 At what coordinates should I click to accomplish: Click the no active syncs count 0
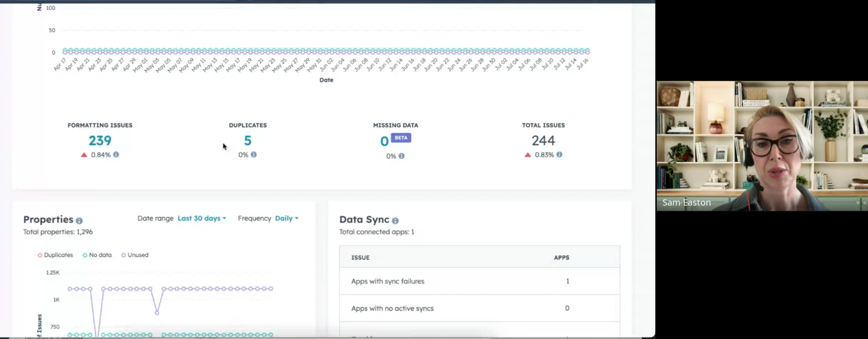pyautogui.click(x=567, y=308)
